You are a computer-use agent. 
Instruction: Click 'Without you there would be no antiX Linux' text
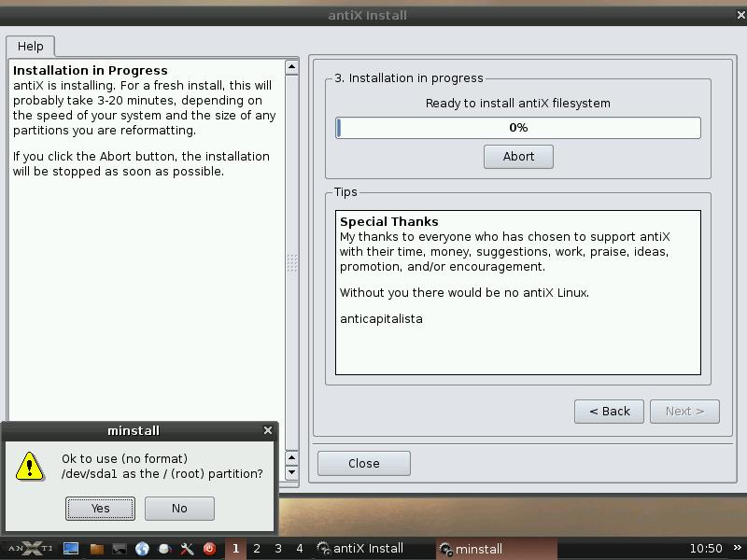pos(464,292)
